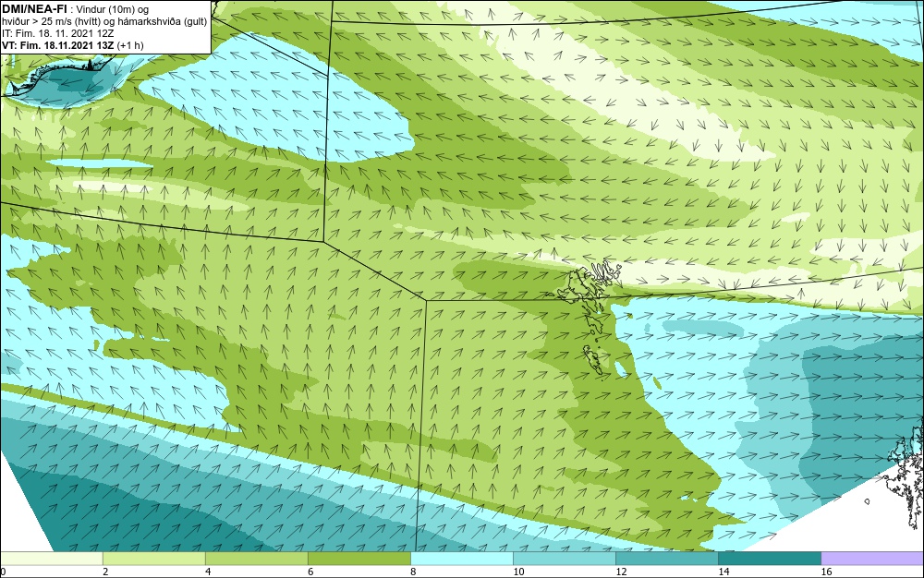
Task: Click the legend scale value '6'
Action: click(x=310, y=572)
